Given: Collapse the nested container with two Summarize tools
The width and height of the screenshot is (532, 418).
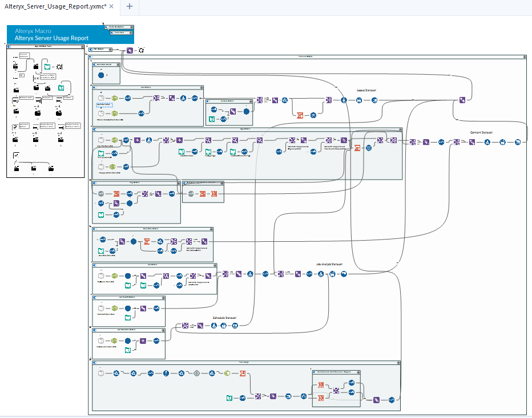Looking at the screenshot, I should [358, 372].
